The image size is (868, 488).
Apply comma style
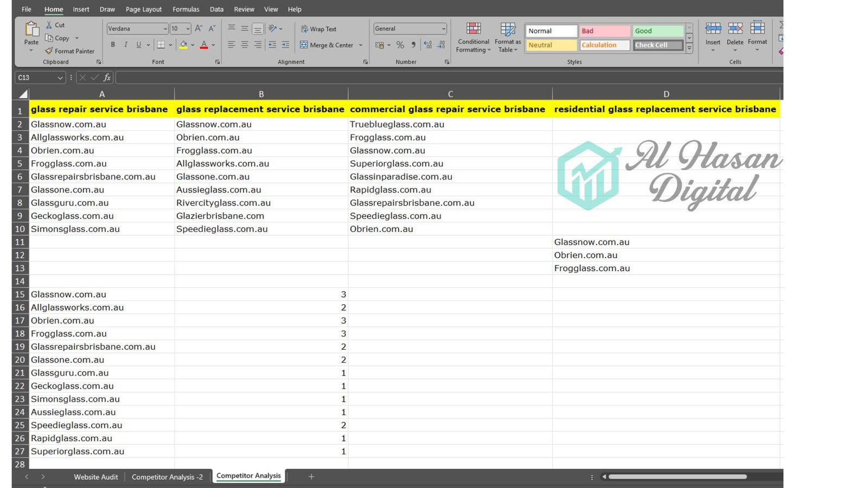point(413,45)
